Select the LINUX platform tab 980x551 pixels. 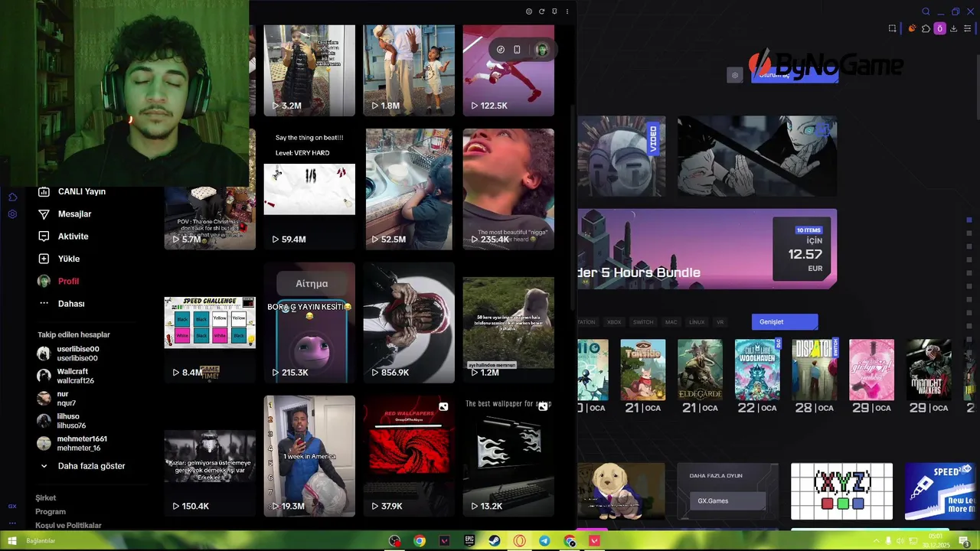coord(696,322)
